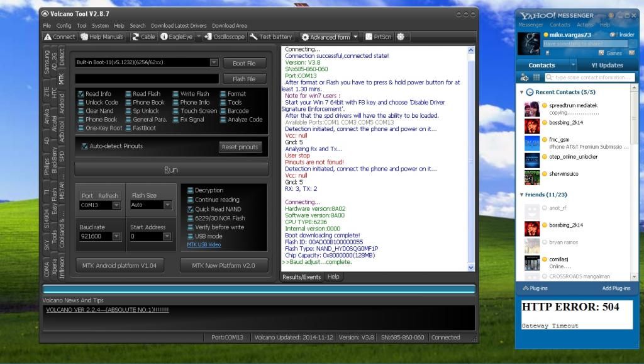Click the Cable toolbar icon

[x=143, y=37]
